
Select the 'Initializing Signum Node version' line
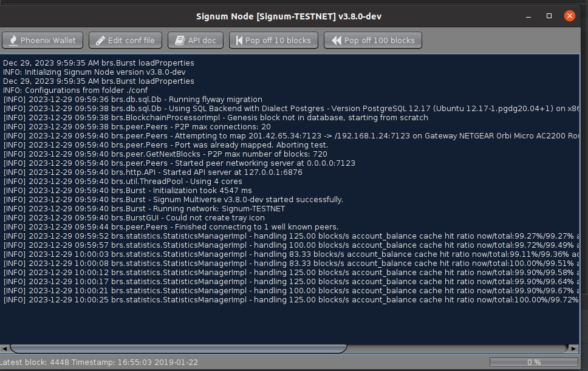coord(94,72)
